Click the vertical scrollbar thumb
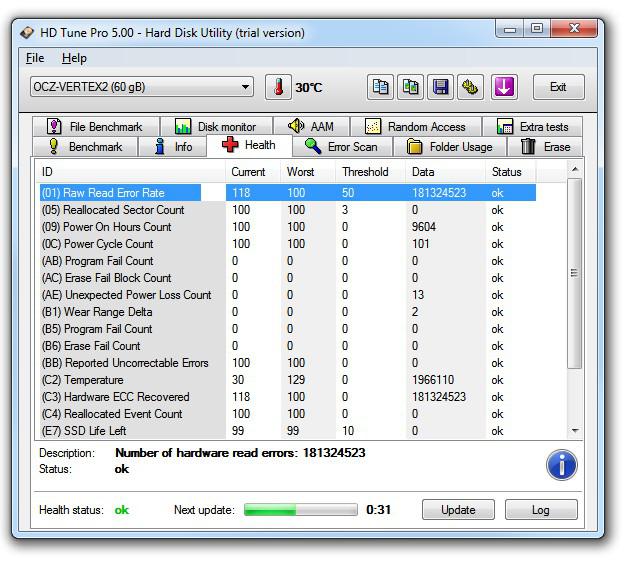 click(575, 273)
